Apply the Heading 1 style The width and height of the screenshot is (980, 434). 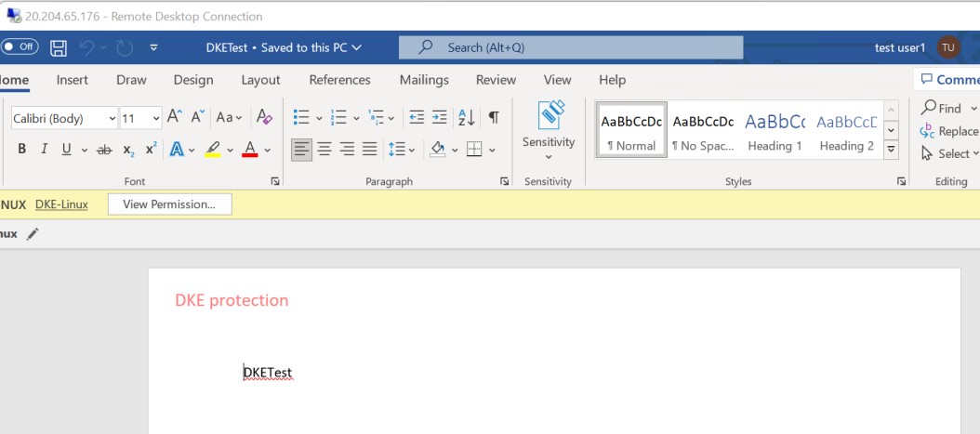(x=775, y=130)
